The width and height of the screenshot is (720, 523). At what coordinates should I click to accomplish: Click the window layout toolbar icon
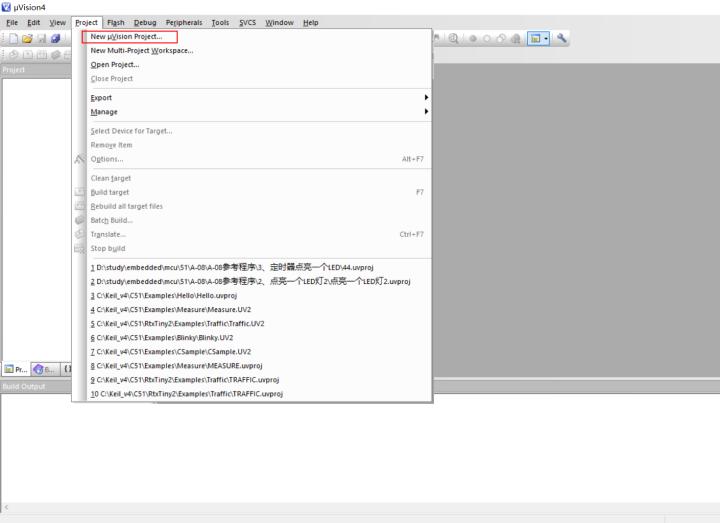click(535, 39)
